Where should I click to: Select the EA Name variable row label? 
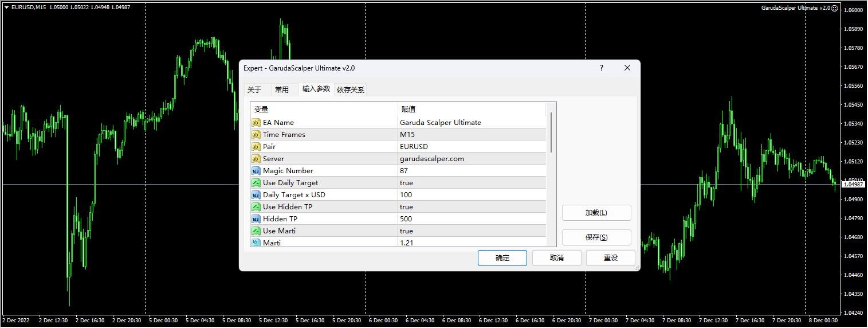click(278, 123)
